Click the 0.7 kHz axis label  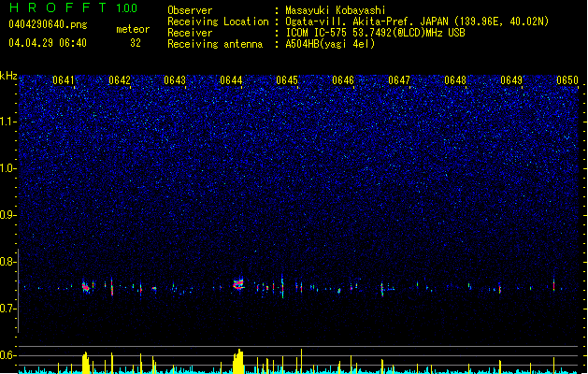pyautogui.click(x=8, y=309)
